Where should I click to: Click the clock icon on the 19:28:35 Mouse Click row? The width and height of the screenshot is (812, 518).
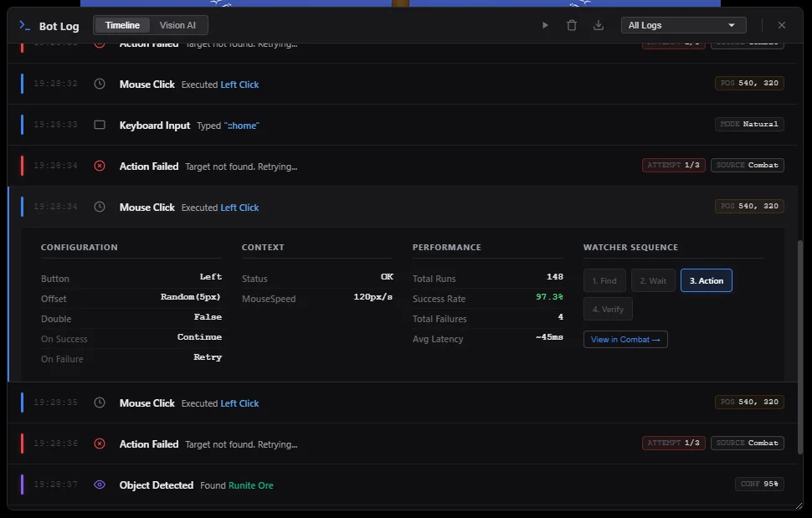pos(100,403)
